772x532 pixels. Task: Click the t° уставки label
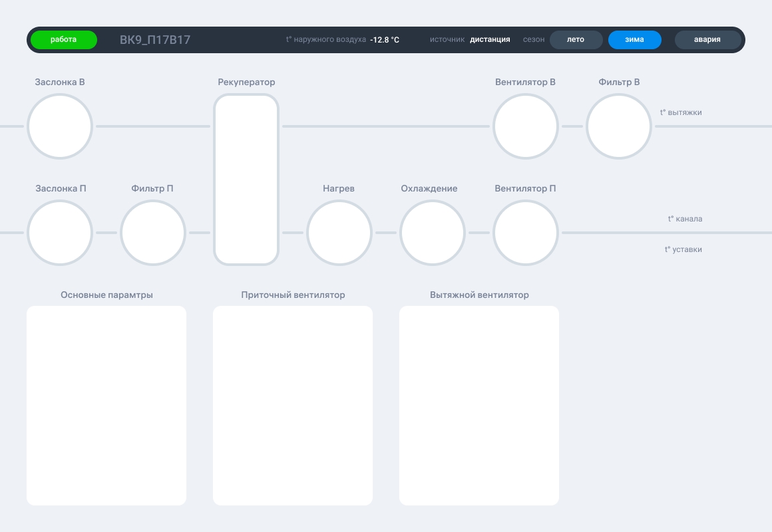tap(683, 249)
